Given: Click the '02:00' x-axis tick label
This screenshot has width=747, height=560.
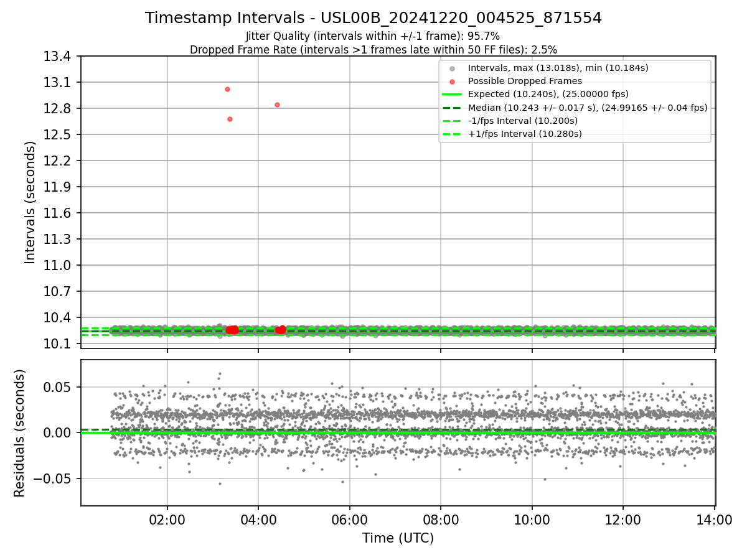Looking at the screenshot, I should pyautogui.click(x=167, y=520).
